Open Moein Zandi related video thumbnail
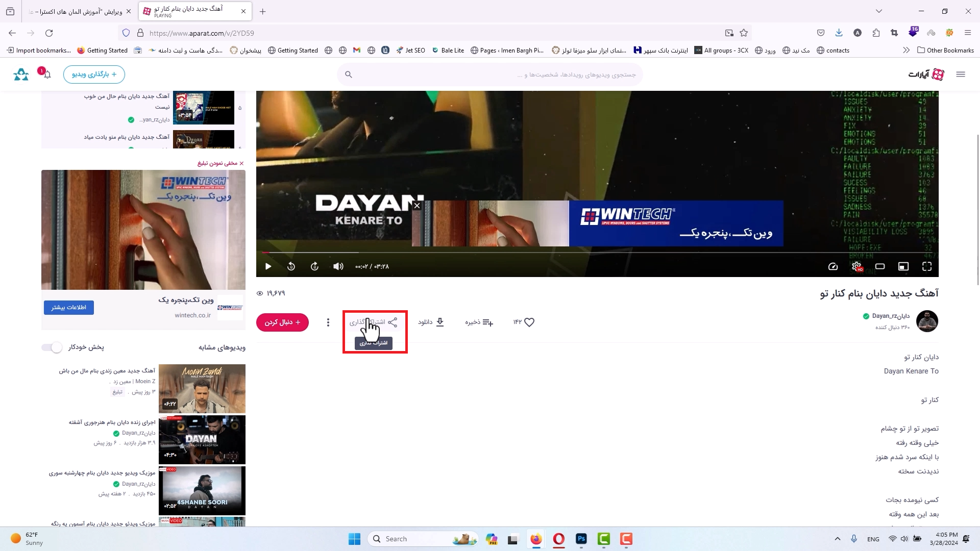The width and height of the screenshot is (980, 551). pos(202,389)
